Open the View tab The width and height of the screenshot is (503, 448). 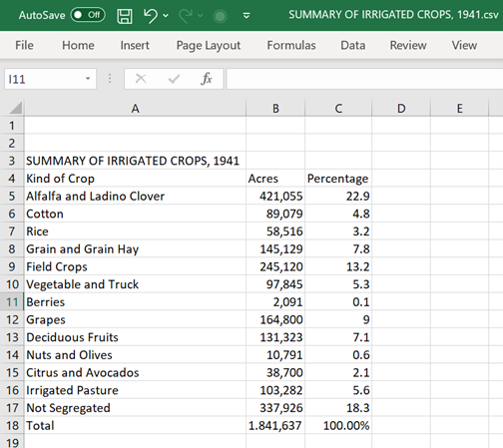464,45
